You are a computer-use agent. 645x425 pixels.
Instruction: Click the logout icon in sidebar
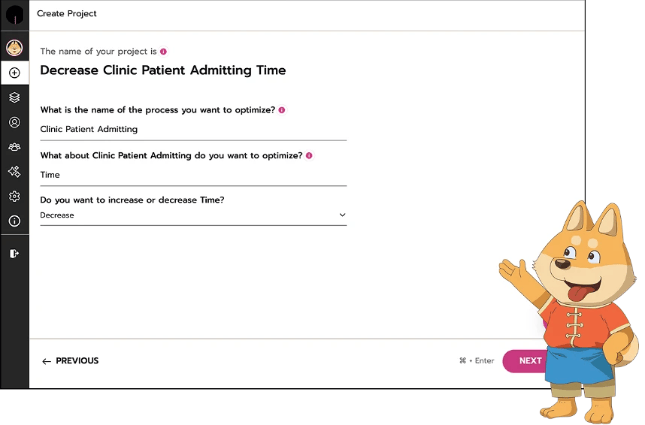14,254
